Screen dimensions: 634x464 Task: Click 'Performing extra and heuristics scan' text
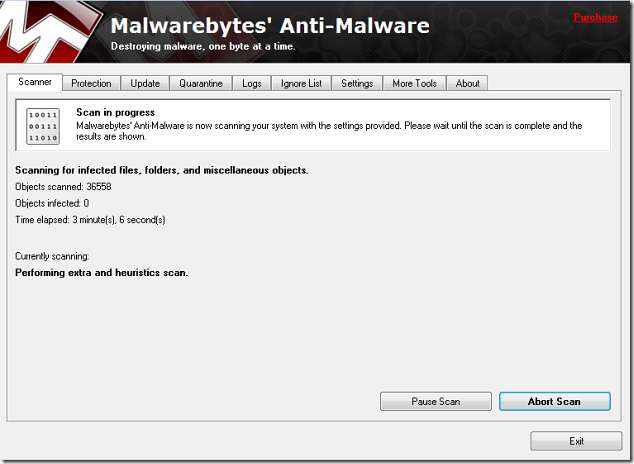(x=102, y=272)
